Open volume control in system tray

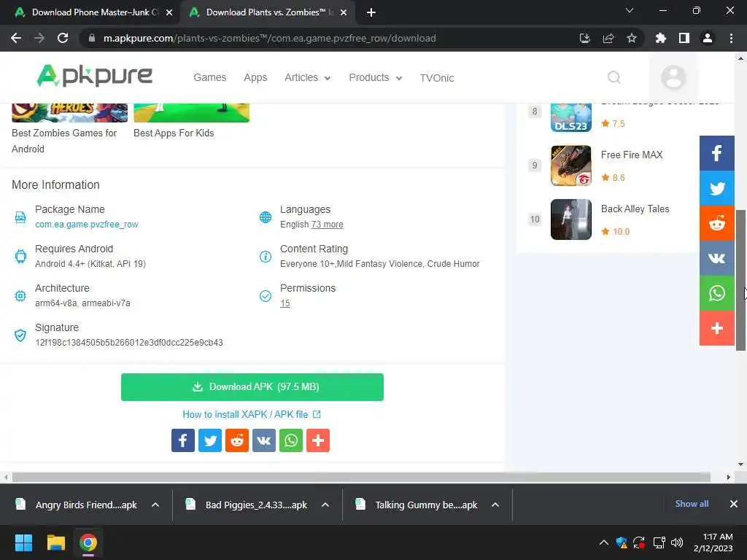[676, 542]
